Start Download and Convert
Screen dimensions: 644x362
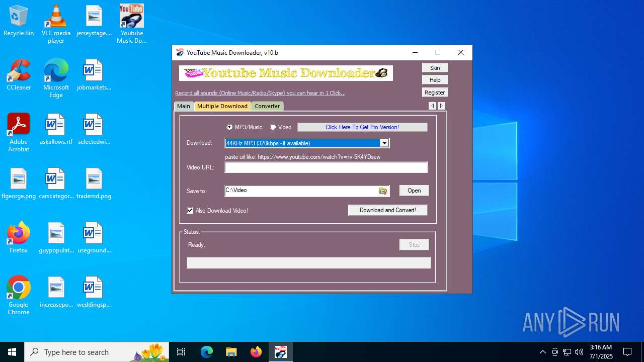tap(388, 210)
